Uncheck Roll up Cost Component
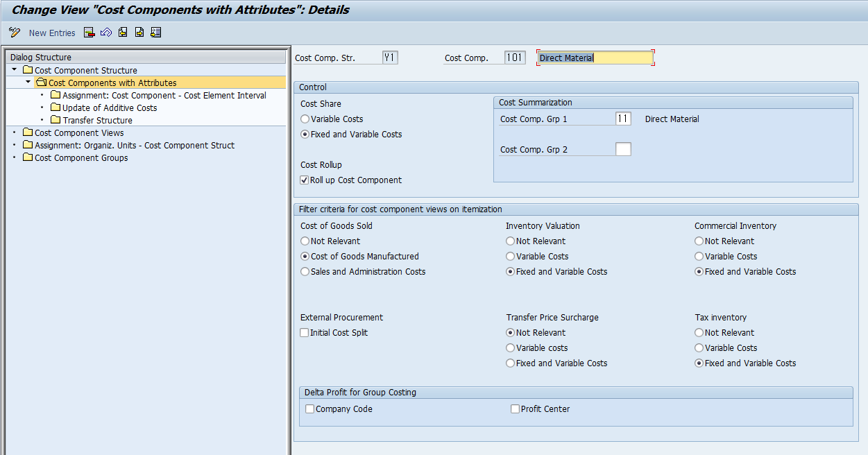The width and height of the screenshot is (868, 455). [x=303, y=179]
